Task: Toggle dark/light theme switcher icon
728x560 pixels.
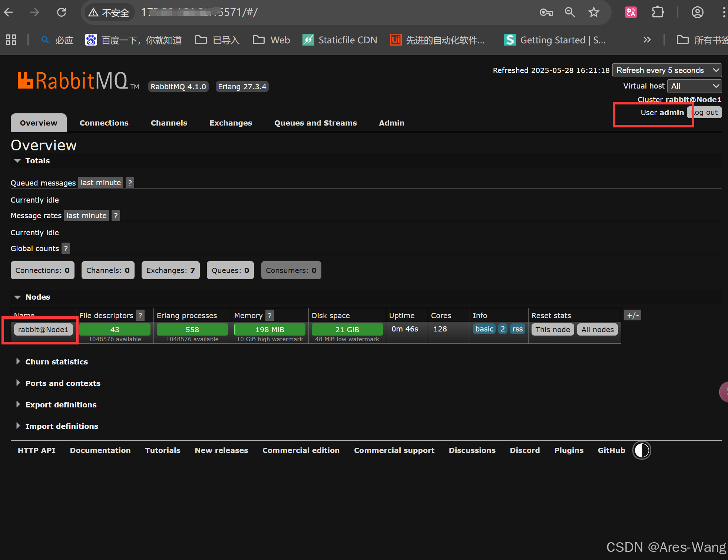Action: [642, 450]
